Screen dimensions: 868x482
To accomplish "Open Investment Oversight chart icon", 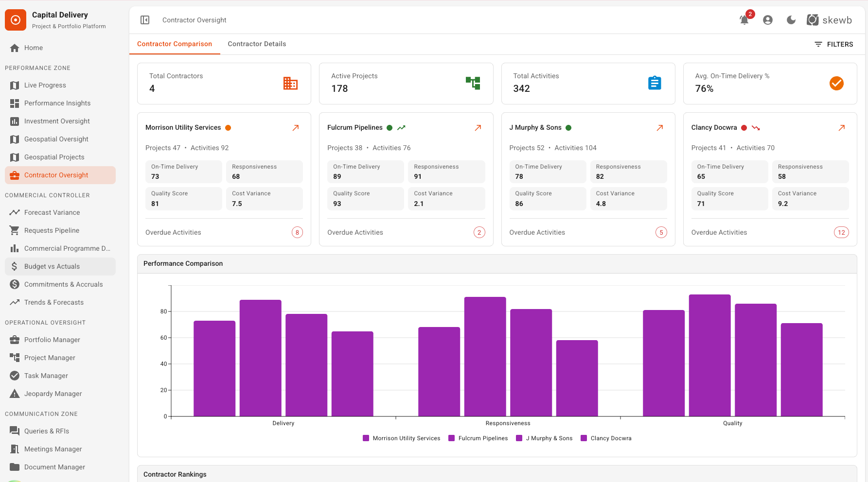I will coord(15,121).
